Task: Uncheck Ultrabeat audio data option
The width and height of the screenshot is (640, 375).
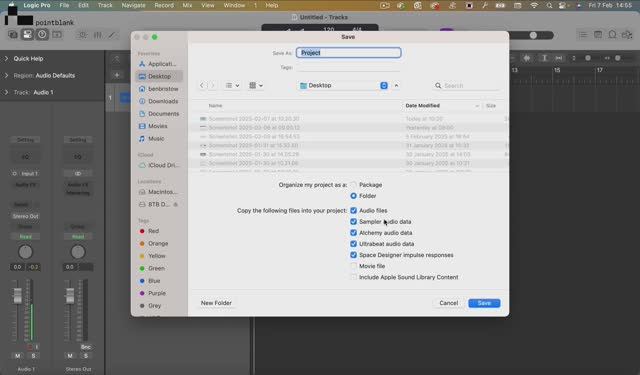Action: click(x=353, y=244)
